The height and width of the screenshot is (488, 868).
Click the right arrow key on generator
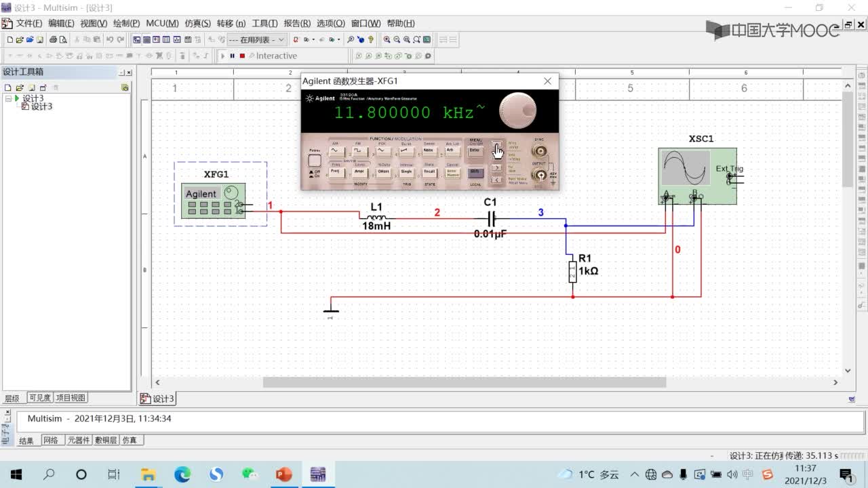[x=496, y=167]
